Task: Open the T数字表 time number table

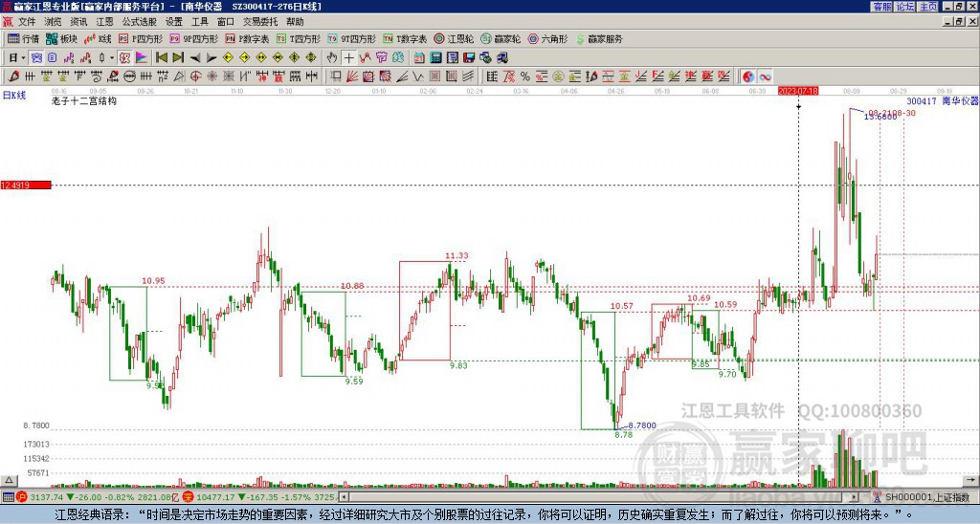Action: (x=405, y=38)
